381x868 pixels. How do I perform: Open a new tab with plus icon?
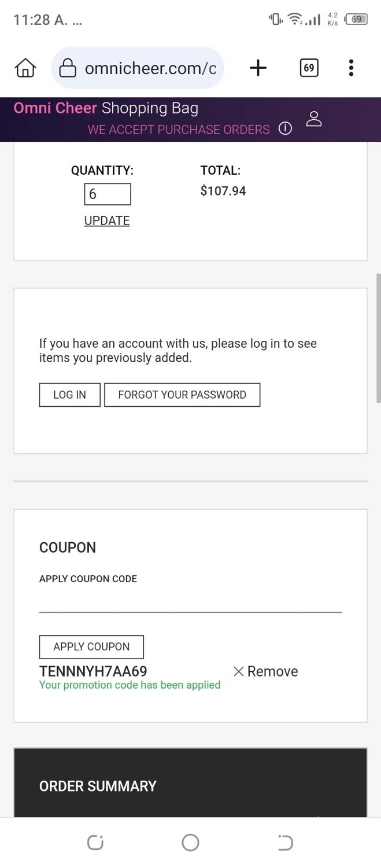(258, 68)
